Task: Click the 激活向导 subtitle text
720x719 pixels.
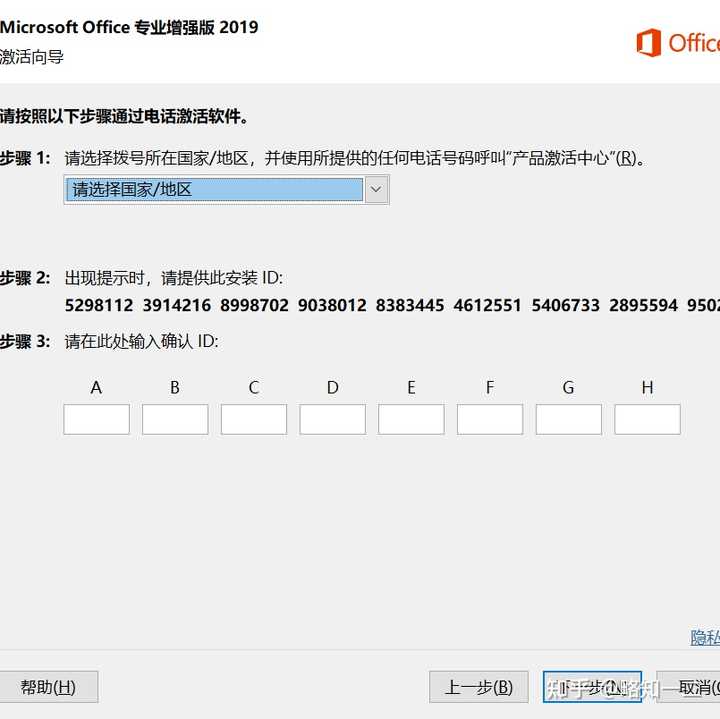Action: tap(32, 57)
